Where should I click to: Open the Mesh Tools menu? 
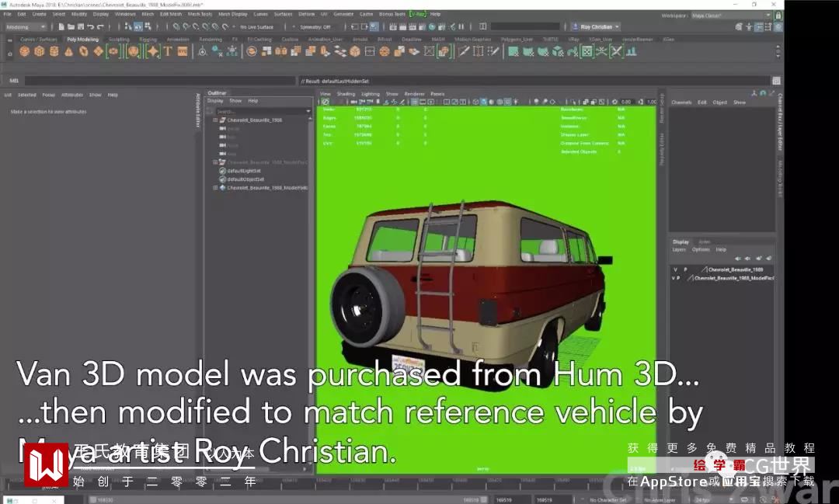(200, 15)
